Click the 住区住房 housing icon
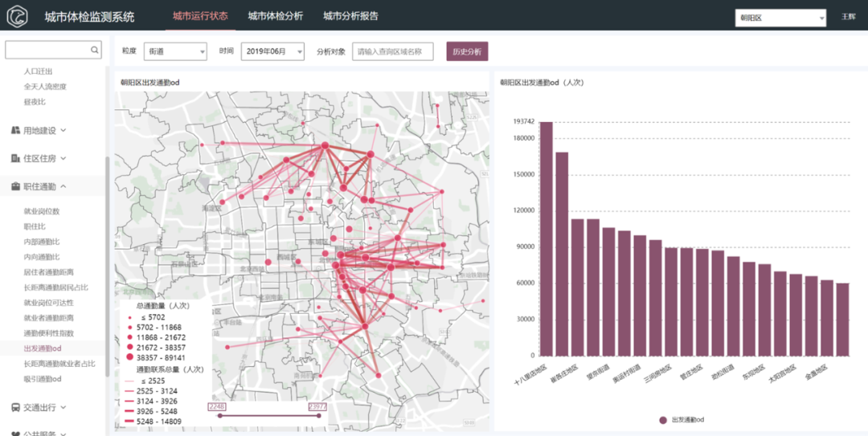Viewport: 868px width, 436px height. click(x=15, y=158)
